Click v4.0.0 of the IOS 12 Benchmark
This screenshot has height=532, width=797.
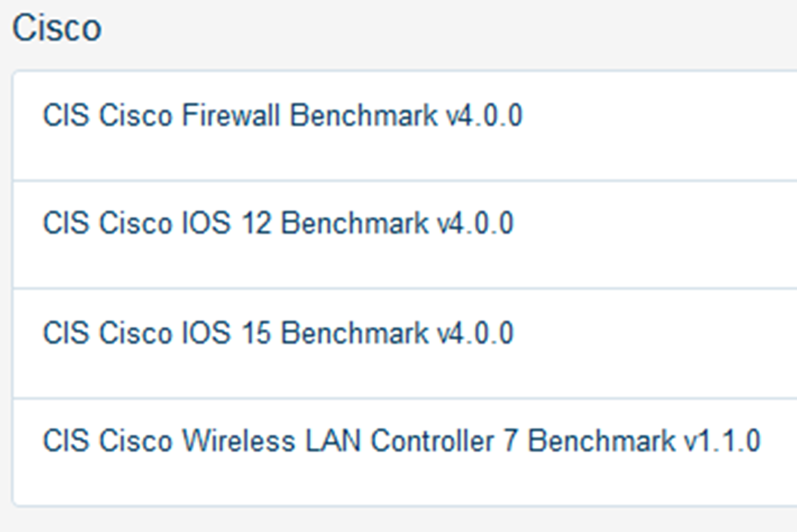(475, 223)
